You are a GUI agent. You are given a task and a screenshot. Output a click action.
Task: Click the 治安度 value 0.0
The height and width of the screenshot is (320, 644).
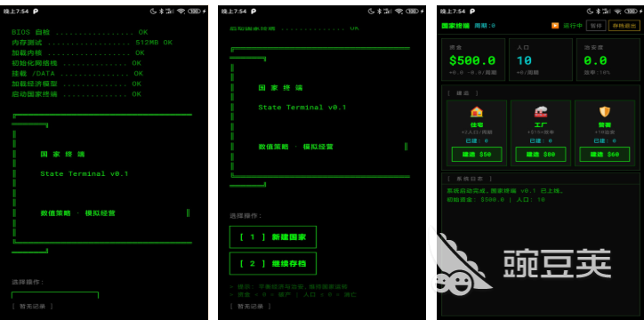pos(595,60)
